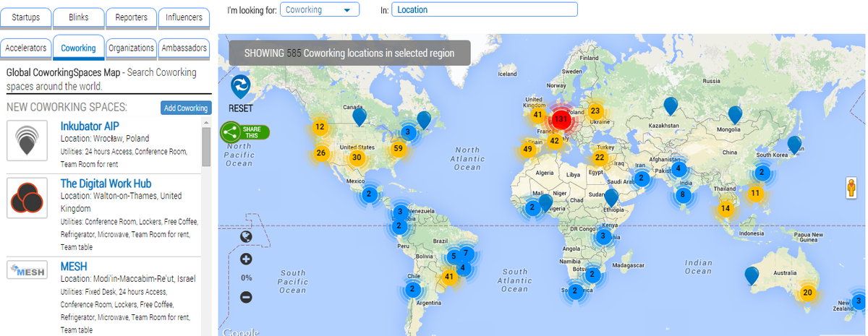Screen dimensions: 868x336
Task: Open the 3 cluster over Kenya
Action: tap(603, 236)
